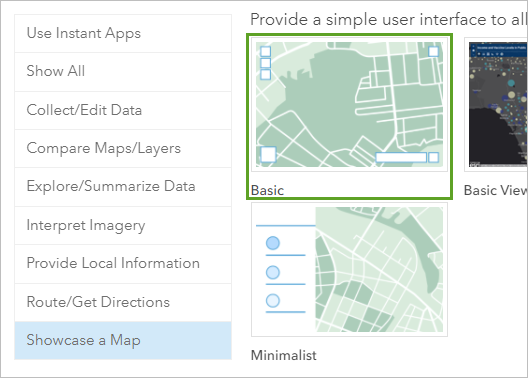Select Route/Get Directions category
The height and width of the screenshot is (378, 528).
tap(123, 302)
